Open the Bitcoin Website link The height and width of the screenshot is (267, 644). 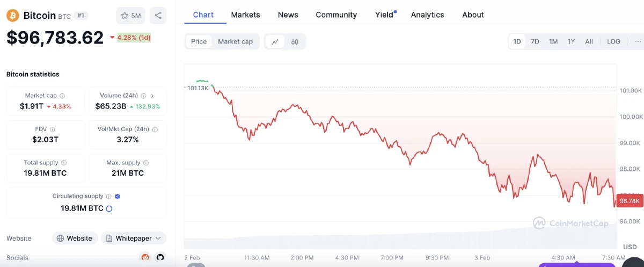pos(75,238)
